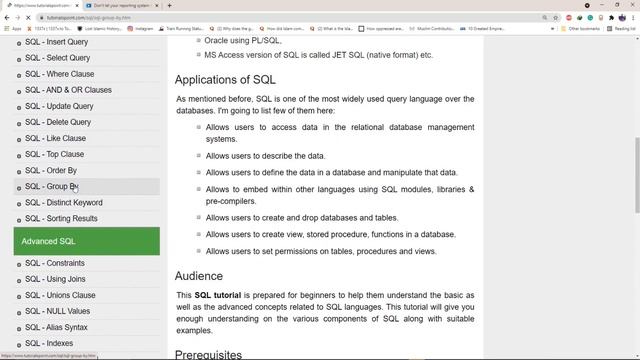Open SQL - NULL Values lesson
Viewport: 640px width, 360px height.
(x=58, y=311)
